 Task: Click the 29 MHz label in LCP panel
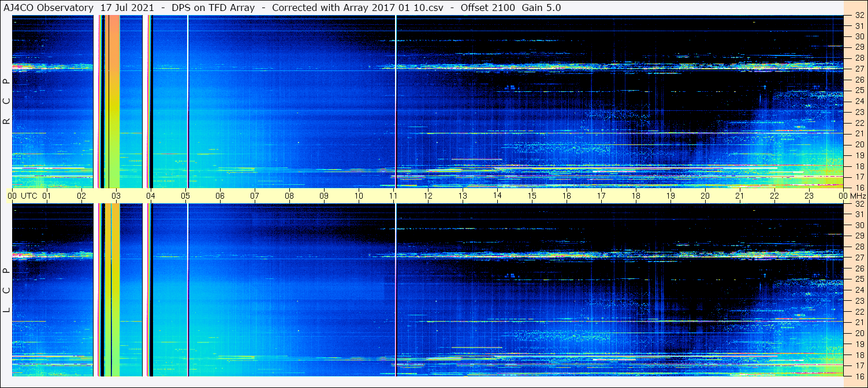point(859,236)
